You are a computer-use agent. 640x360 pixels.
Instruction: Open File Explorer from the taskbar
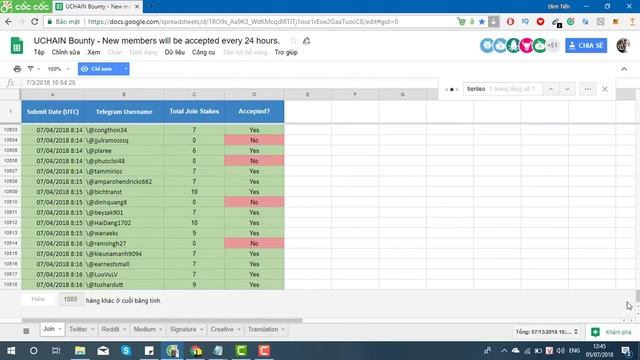80,351
